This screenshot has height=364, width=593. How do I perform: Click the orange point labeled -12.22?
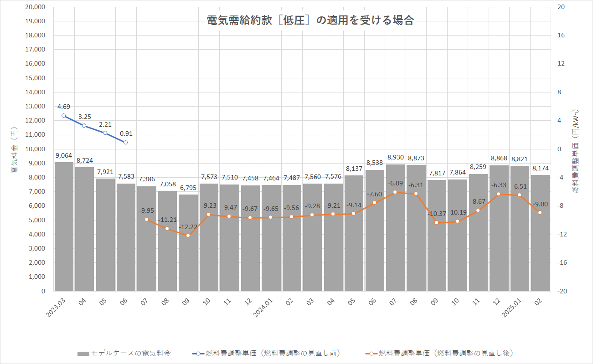pos(188,236)
